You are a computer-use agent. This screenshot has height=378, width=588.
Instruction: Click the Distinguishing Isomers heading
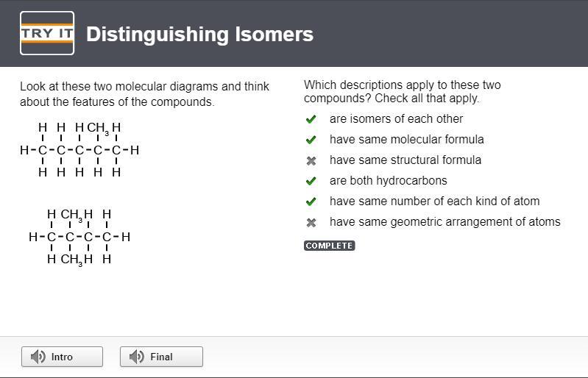(x=200, y=34)
